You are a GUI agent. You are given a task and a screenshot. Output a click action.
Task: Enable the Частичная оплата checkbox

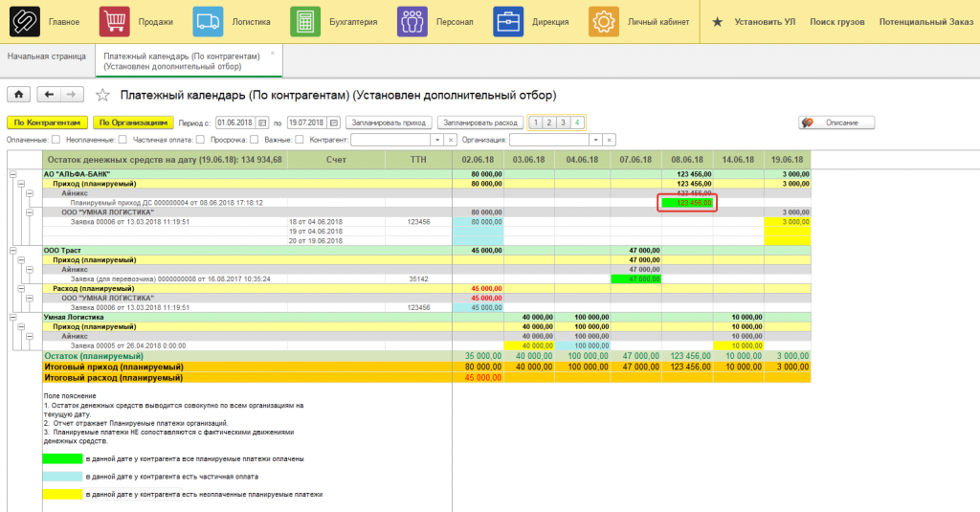coord(200,140)
